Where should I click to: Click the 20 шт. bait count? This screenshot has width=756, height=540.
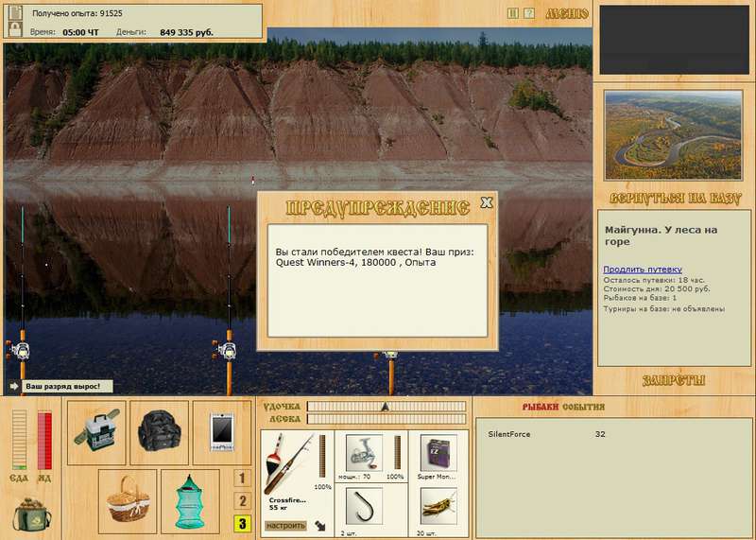pyautogui.click(x=426, y=533)
